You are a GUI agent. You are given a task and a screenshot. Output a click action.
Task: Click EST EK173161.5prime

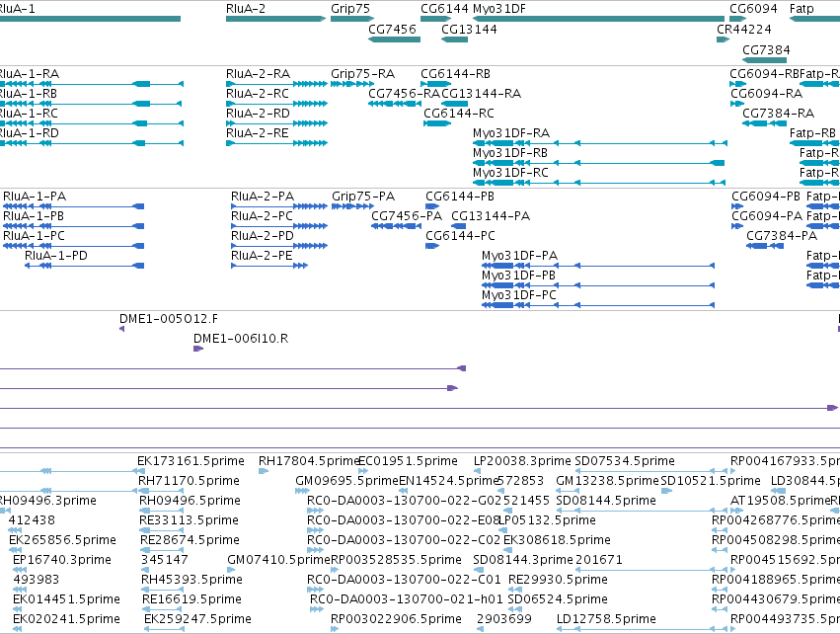[x=191, y=461]
